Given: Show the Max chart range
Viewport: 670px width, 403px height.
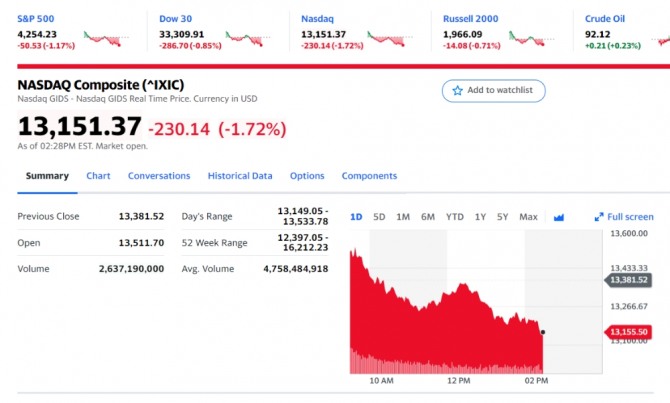Looking at the screenshot, I should pos(529,217).
